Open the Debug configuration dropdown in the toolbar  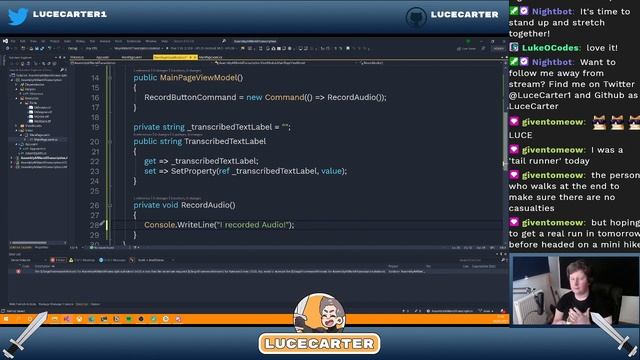click(x=74, y=48)
